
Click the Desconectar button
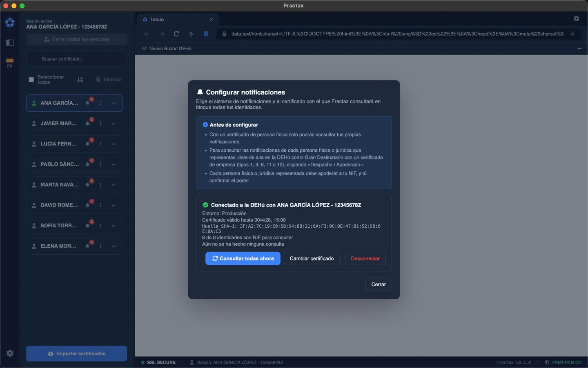click(x=365, y=258)
